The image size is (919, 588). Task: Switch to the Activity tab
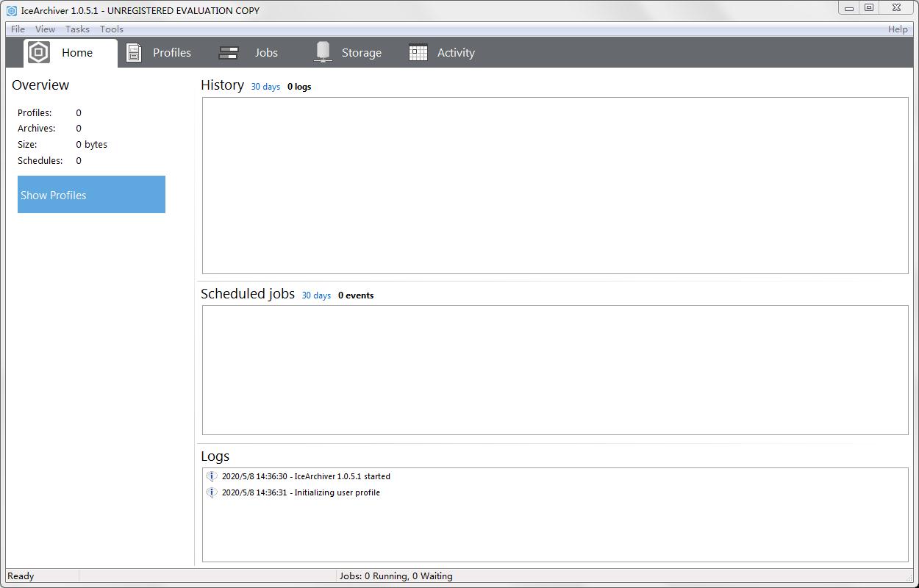[x=456, y=52]
